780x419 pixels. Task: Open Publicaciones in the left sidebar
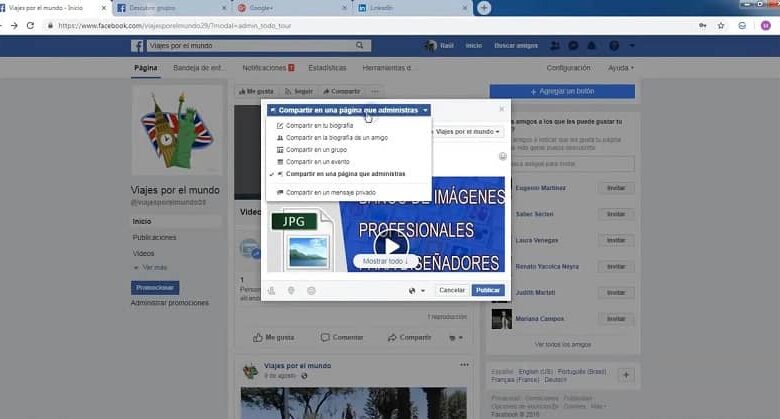154,237
